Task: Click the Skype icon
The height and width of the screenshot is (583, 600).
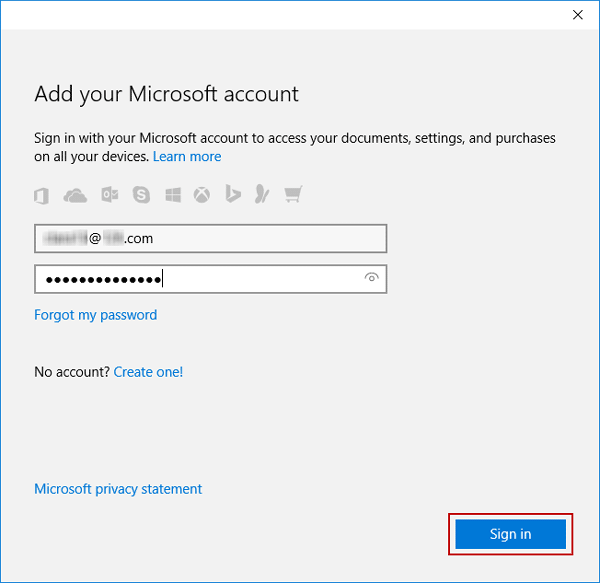Action: (141, 195)
